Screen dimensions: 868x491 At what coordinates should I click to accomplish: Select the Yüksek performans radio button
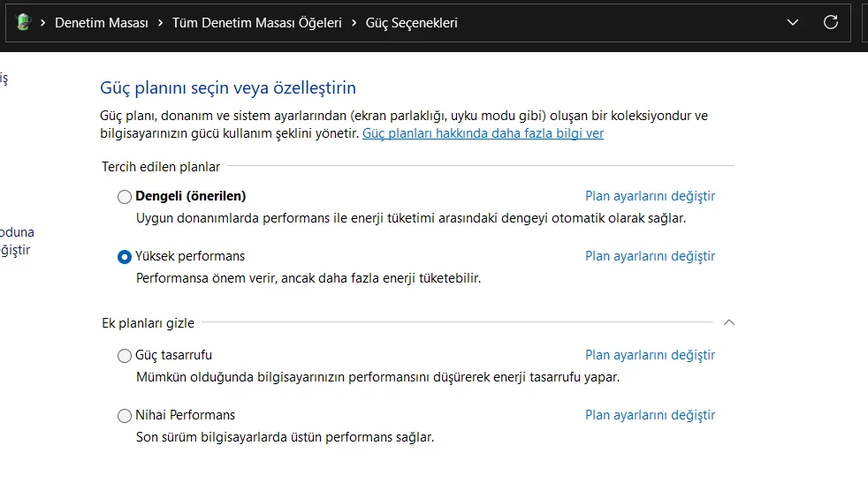pyautogui.click(x=125, y=257)
